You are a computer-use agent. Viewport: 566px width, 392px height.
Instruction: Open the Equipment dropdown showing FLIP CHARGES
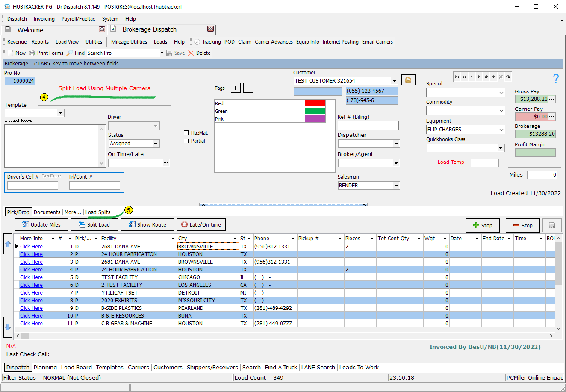(501, 130)
